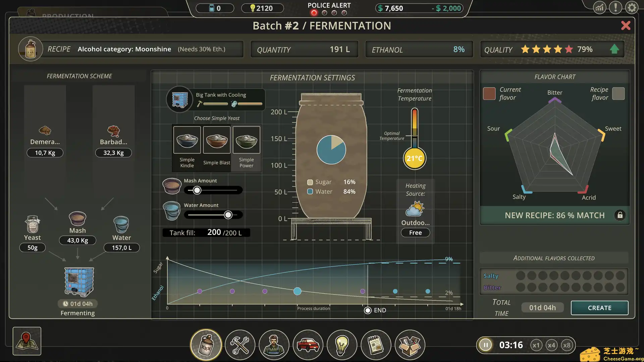Select Simple Kindle yeast
Screen dimensions: 644x362
pyautogui.click(x=187, y=140)
